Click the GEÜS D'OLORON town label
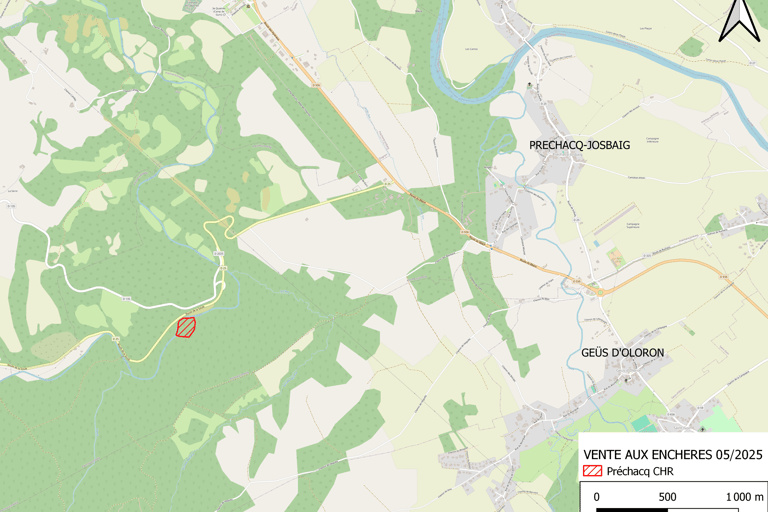The width and height of the screenshot is (768, 512). pyautogui.click(x=622, y=353)
